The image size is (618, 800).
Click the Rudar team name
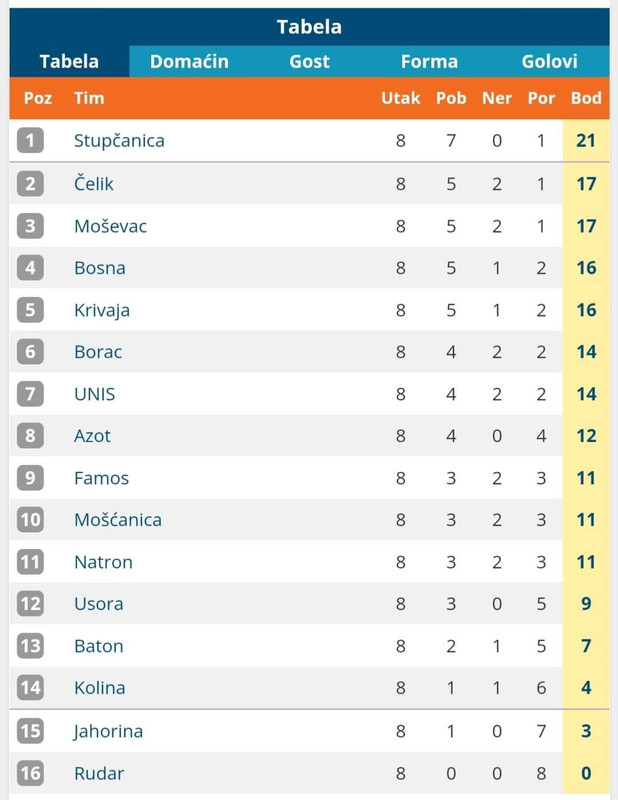99,773
